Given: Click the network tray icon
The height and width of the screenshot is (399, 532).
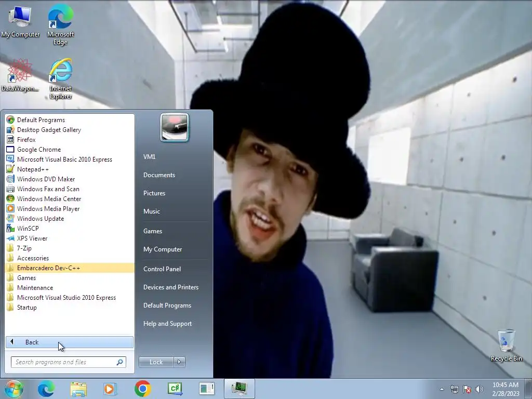Looking at the screenshot, I should pos(454,389).
